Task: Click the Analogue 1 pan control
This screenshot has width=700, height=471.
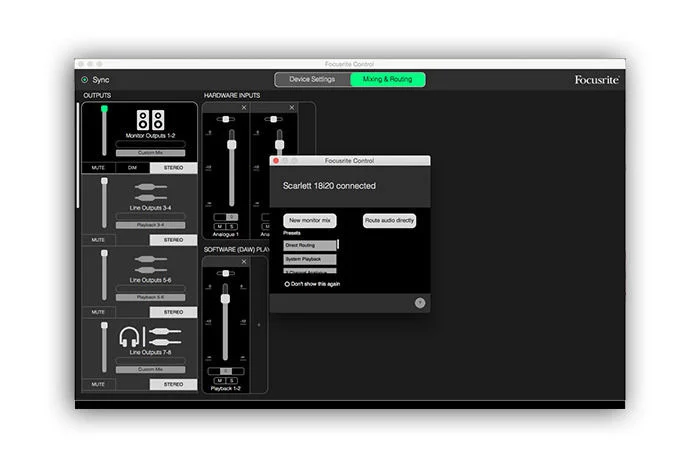Action: pyautogui.click(x=226, y=119)
